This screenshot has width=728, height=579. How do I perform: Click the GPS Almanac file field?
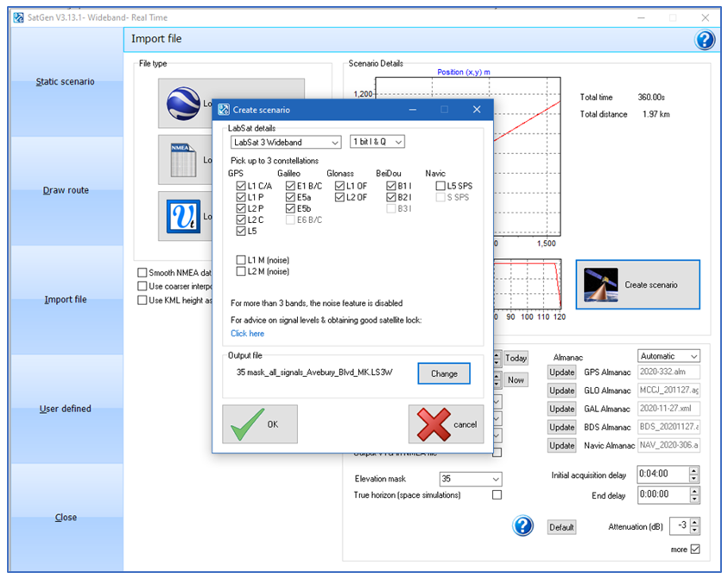point(668,372)
